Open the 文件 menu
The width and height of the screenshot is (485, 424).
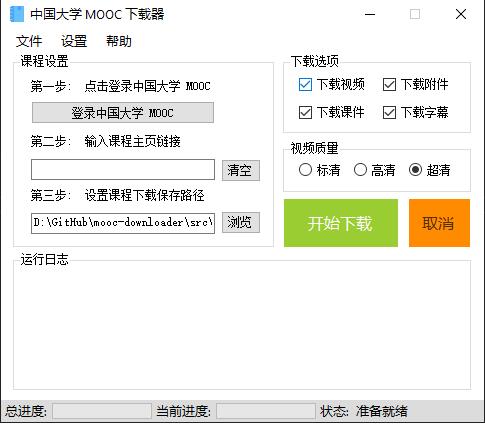point(29,41)
